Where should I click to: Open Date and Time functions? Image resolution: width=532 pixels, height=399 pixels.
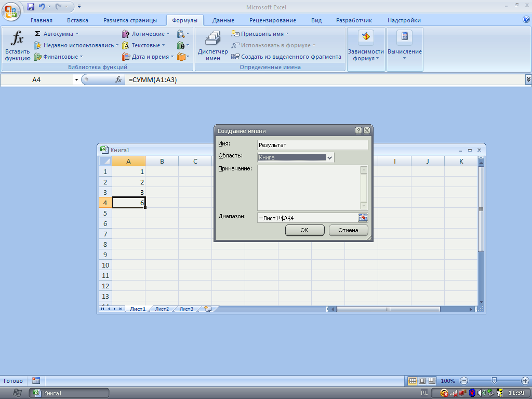coord(148,57)
